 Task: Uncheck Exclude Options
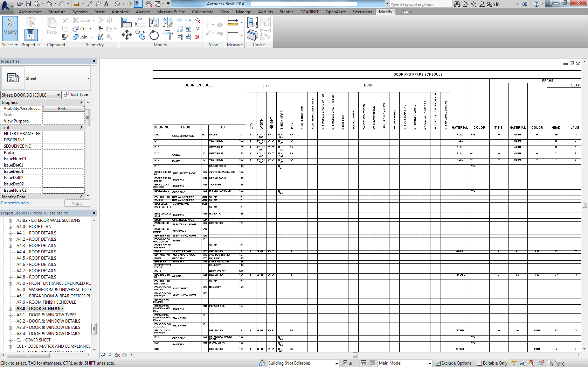click(438, 363)
